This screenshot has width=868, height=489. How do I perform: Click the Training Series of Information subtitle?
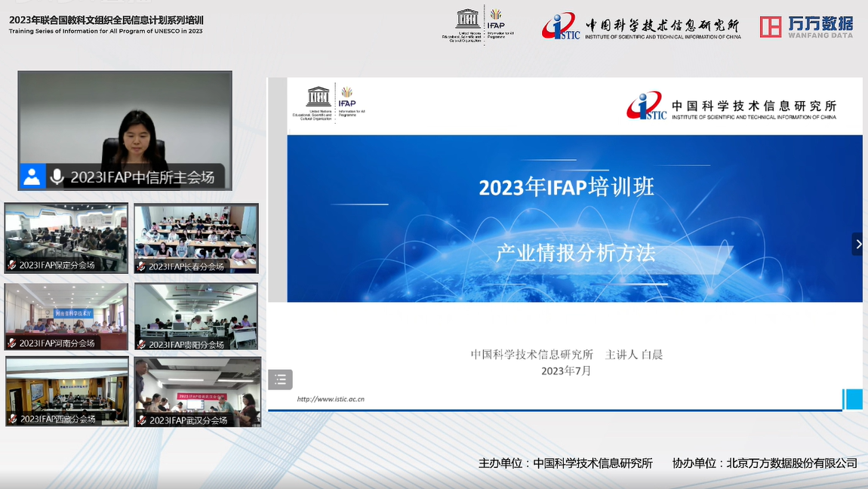106,32
